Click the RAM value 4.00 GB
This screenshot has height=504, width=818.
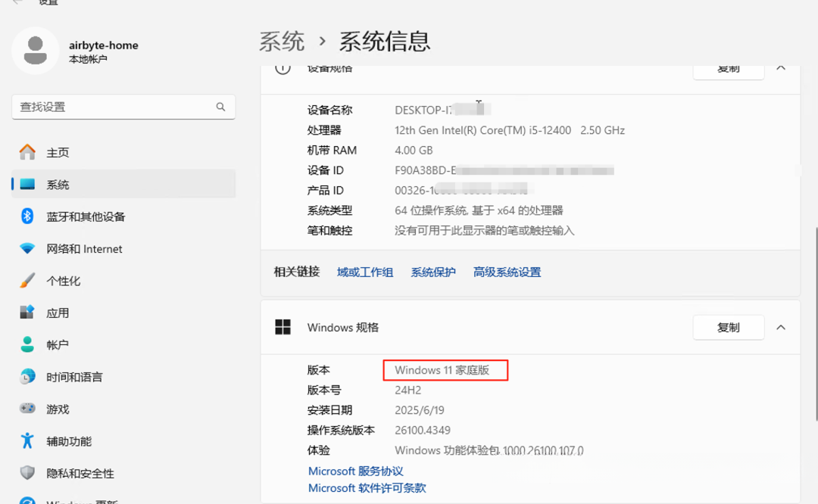tap(414, 150)
